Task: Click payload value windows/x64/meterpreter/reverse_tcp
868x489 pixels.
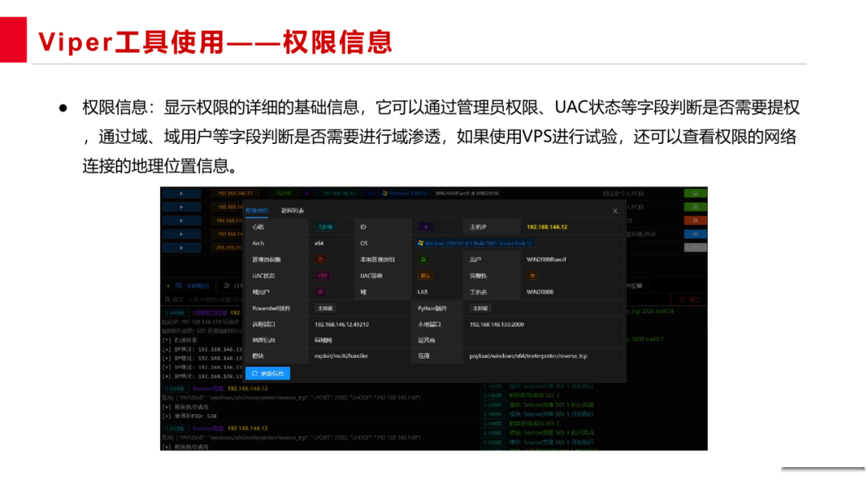Action: pos(528,356)
